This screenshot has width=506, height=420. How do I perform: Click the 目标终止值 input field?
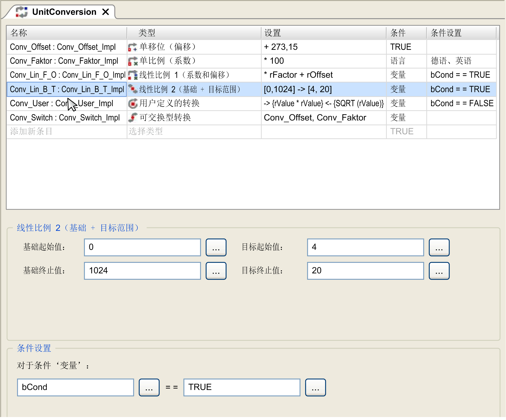(x=366, y=271)
